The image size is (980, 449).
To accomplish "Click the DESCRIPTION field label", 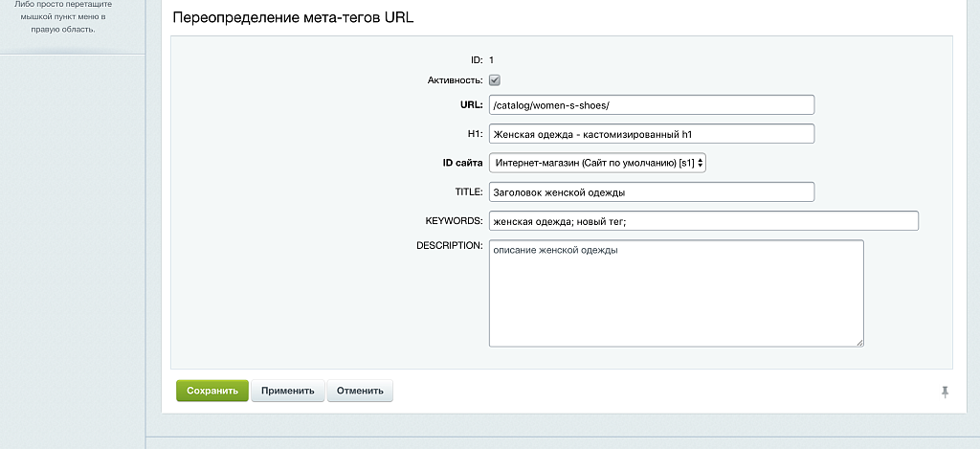I will tap(449, 246).
